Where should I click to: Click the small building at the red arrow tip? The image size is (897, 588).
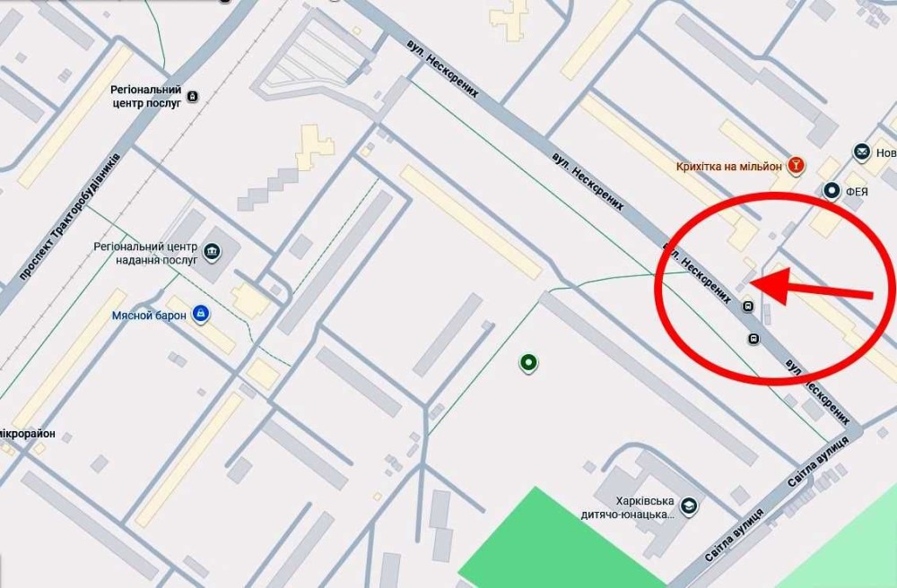[x=743, y=287]
